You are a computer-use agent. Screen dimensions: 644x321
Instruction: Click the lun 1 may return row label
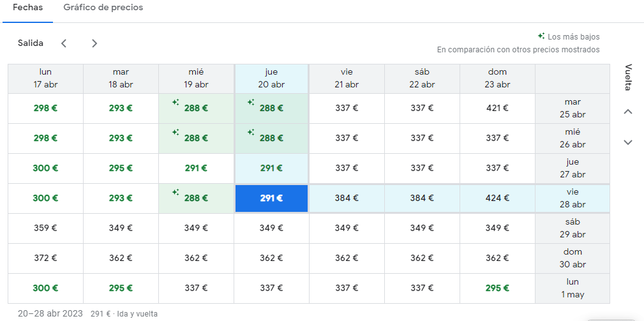(x=573, y=288)
